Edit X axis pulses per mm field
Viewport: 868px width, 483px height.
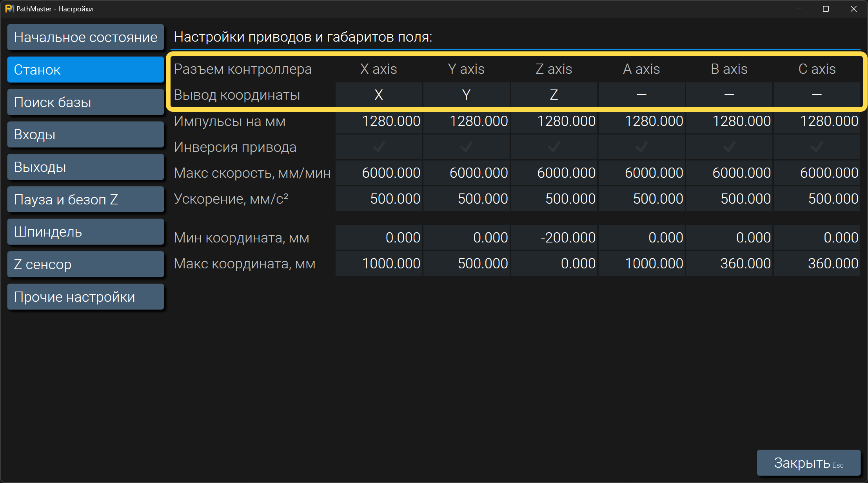click(379, 121)
